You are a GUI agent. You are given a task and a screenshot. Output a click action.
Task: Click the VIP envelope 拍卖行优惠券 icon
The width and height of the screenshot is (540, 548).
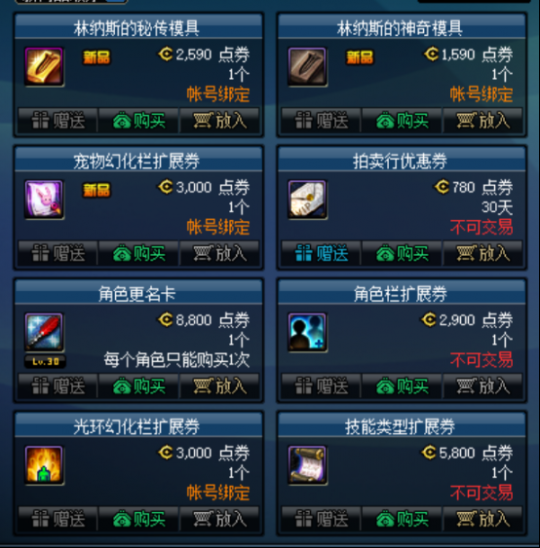[307, 199]
